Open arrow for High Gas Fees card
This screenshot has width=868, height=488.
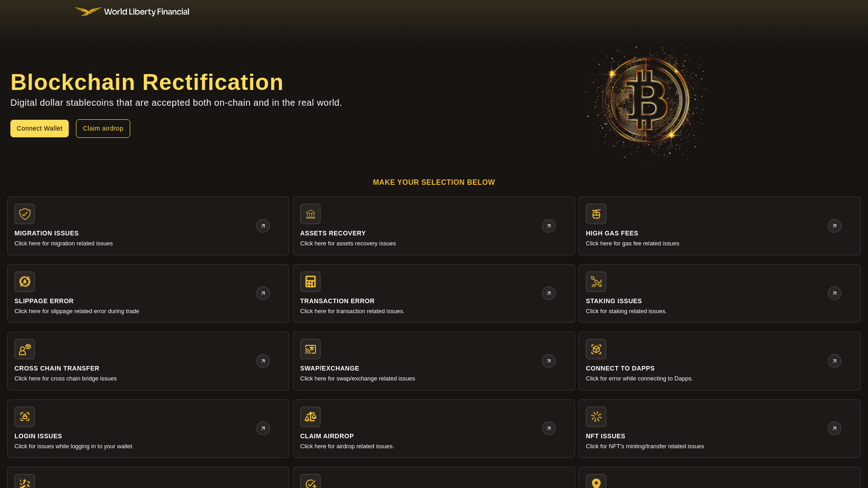click(835, 226)
